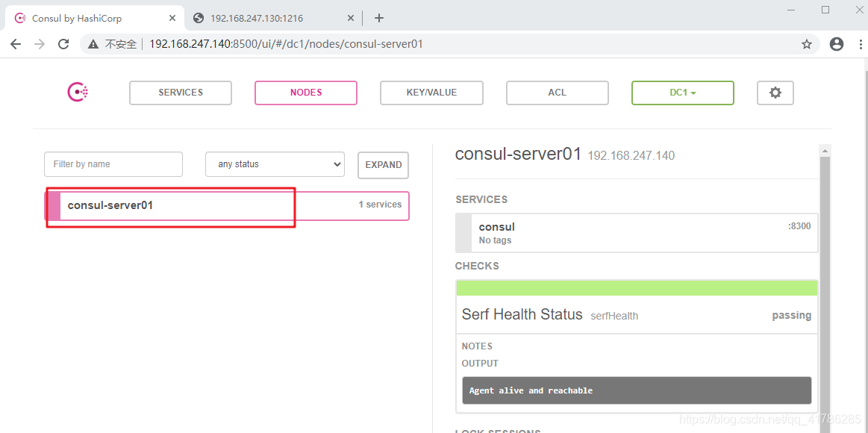Open the any status filter dropdown
The image size is (868, 433).
(275, 164)
